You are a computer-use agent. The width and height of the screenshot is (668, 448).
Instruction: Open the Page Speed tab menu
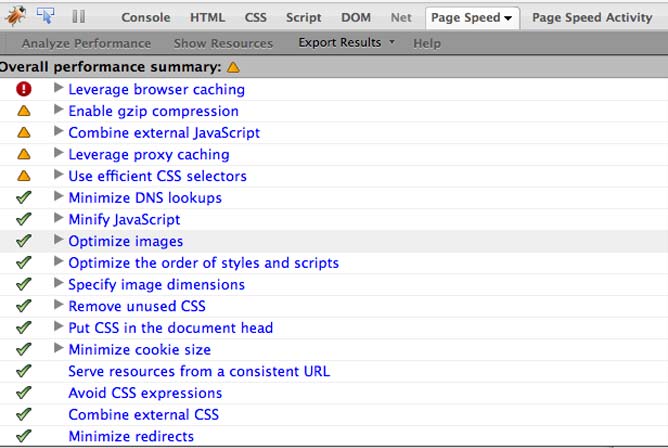tap(472, 18)
